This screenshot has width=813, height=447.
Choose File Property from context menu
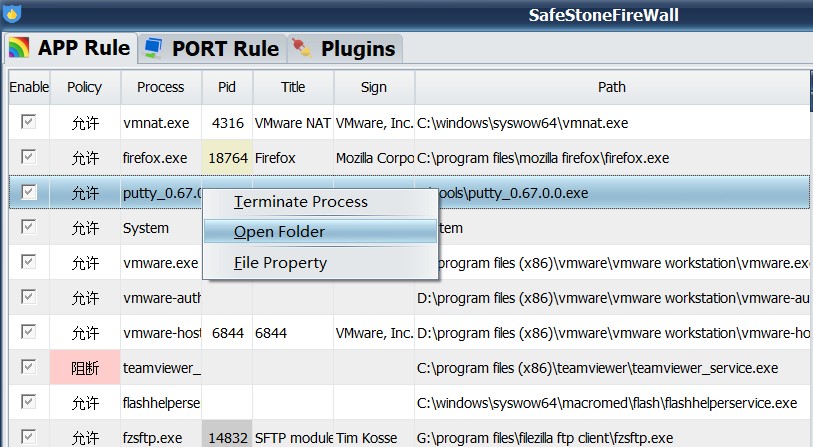pos(320,263)
